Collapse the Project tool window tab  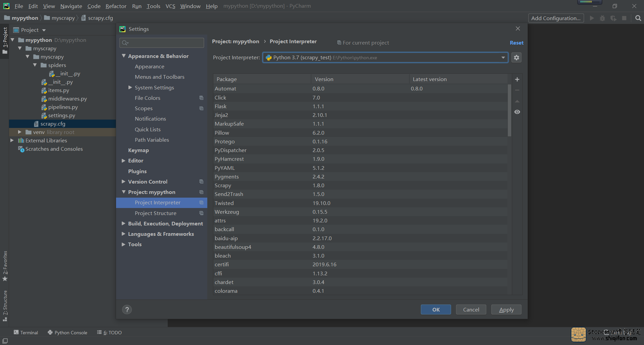point(5,41)
